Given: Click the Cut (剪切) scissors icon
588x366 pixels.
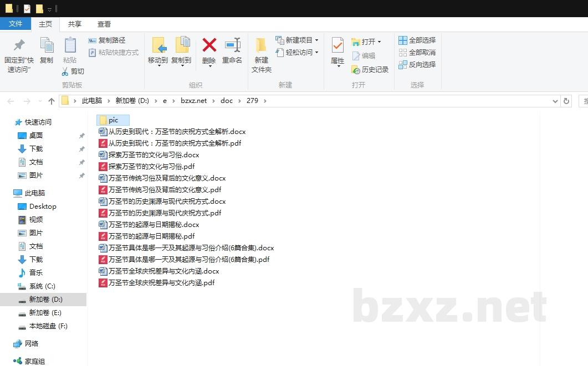Looking at the screenshot, I should (65, 71).
